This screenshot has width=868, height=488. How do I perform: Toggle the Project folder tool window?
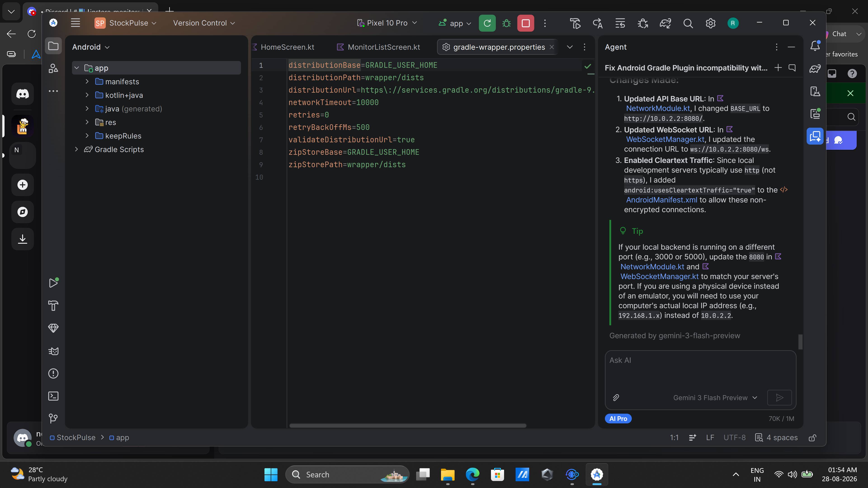[x=53, y=46]
